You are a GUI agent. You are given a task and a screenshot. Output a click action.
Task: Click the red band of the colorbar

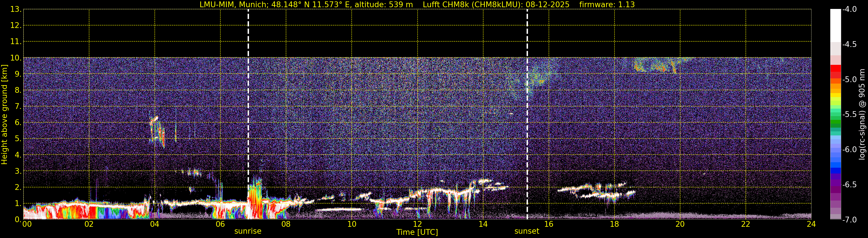pos(835,71)
